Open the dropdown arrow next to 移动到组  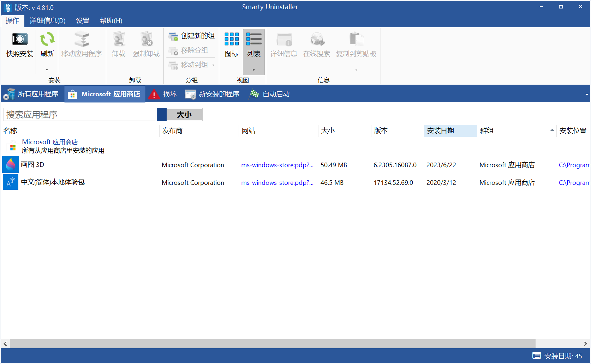(213, 65)
